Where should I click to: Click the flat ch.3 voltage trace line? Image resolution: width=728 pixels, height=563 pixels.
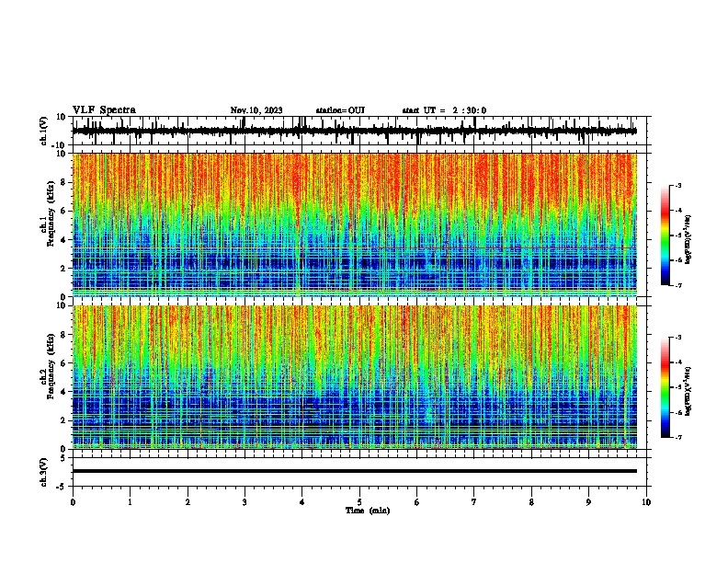tap(355, 471)
